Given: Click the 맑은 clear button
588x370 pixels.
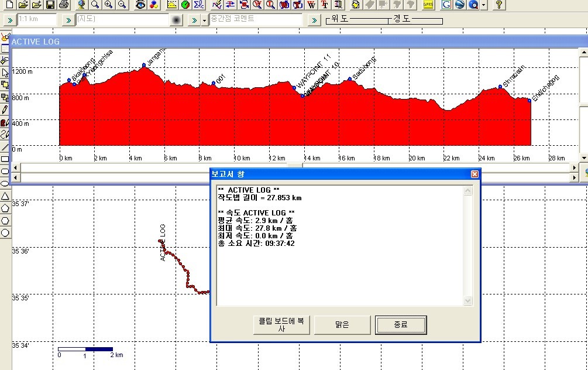Looking at the screenshot, I should pyautogui.click(x=342, y=325).
